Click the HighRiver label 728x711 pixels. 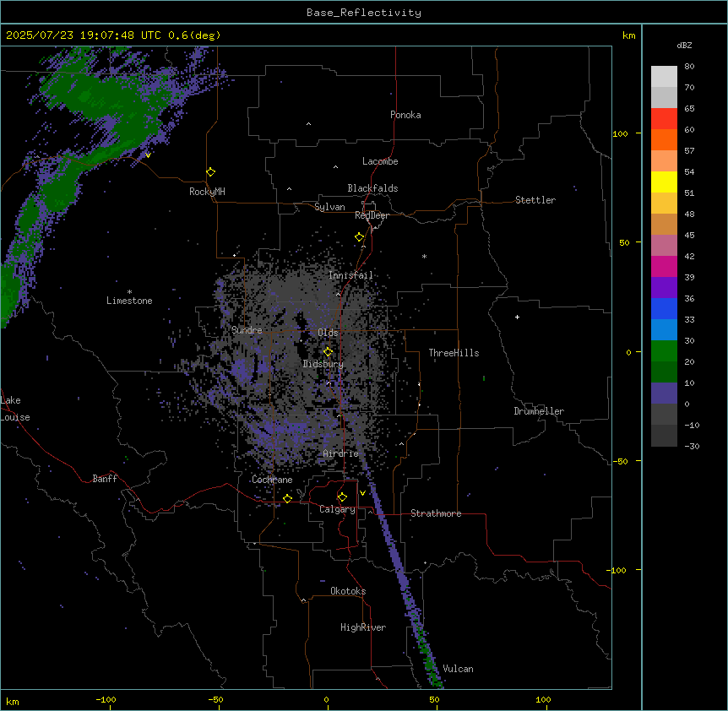tap(363, 627)
